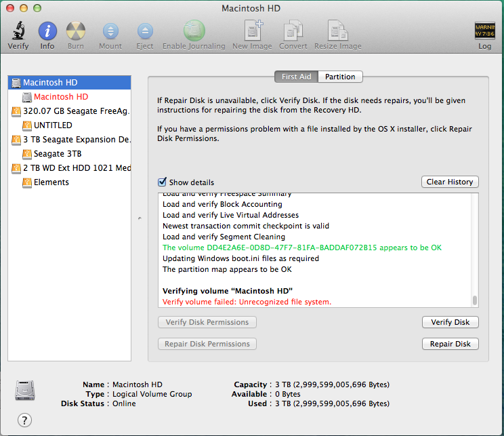Click 'Load and verify Segment Cleaning' line
504x436 pixels.
click(x=224, y=237)
